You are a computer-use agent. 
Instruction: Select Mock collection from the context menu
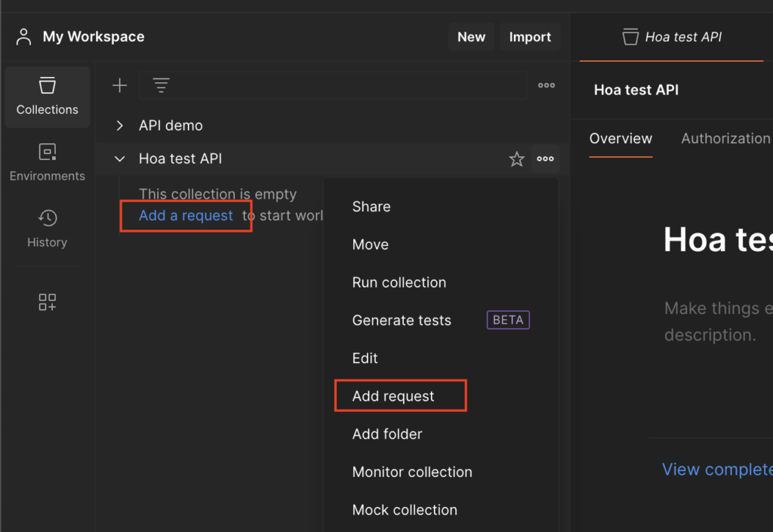[405, 510]
